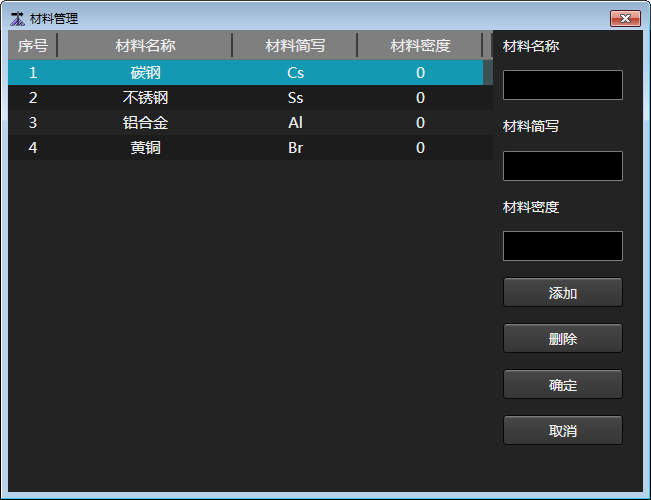Screen dimensions: 651x500
Task: Click the Ss abbreviation cell
Action: 295,98
